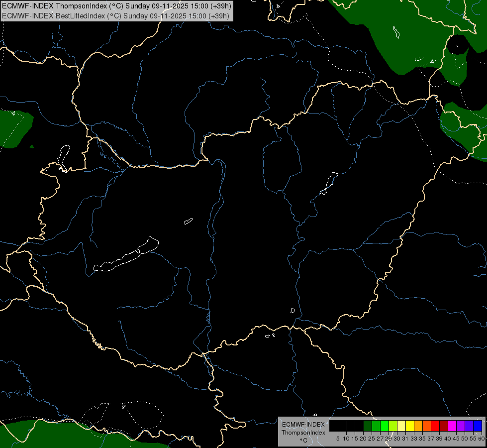Select the pale yellow 30–31 legend swatch
Screen dimensions: 487x448
(401, 426)
